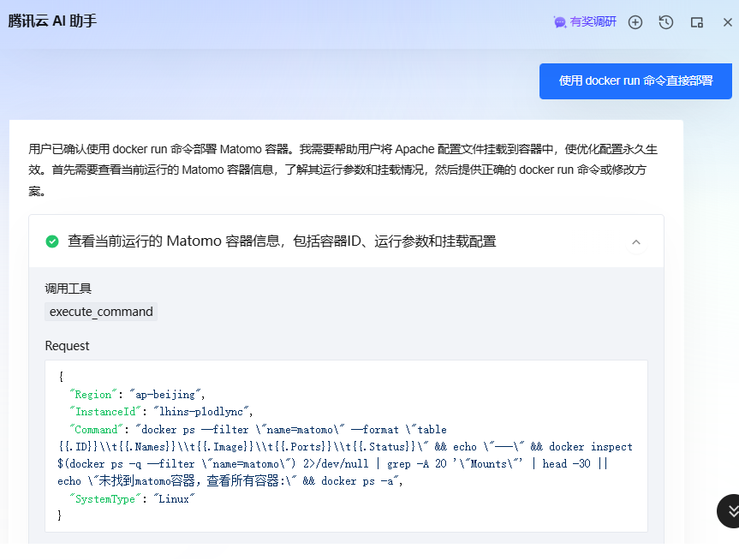The height and width of the screenshot is (560, 739).
Task: Open the chat history clock icon
Action: [666, 22]
